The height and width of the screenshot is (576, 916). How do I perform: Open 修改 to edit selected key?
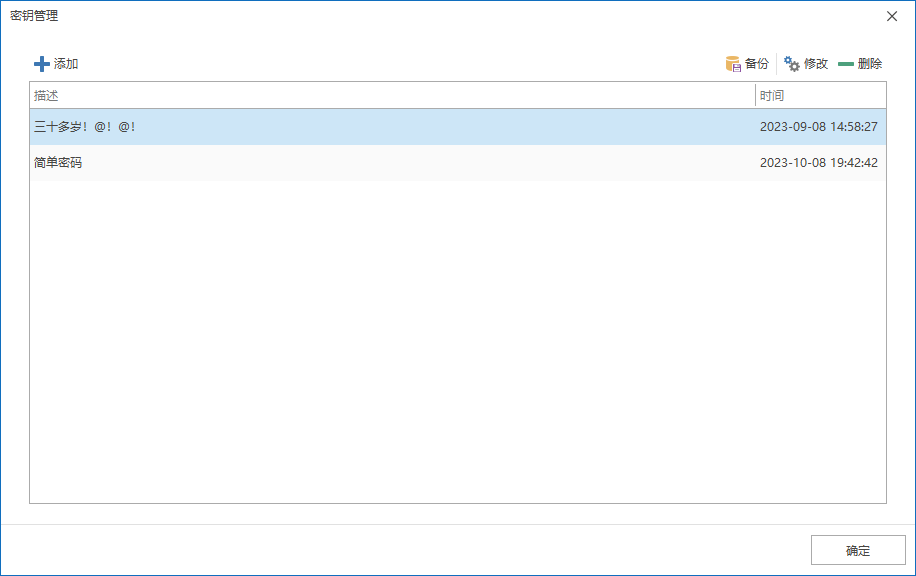tap(816, 64)
